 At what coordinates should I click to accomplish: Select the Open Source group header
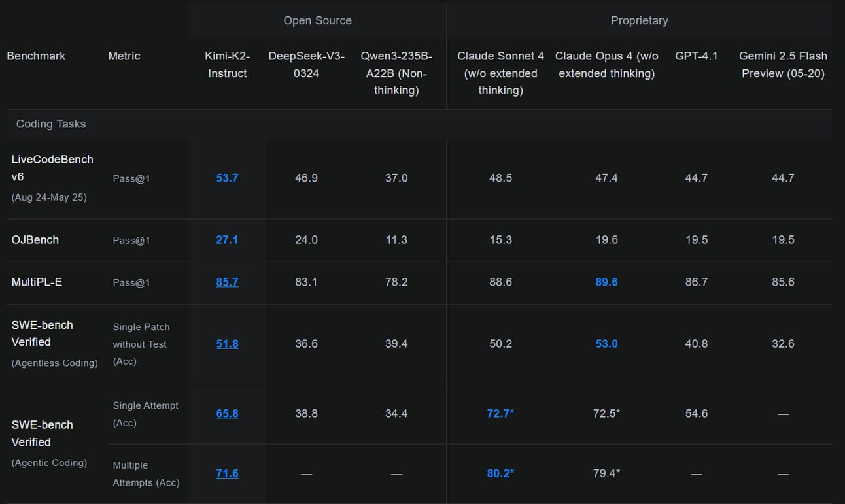click(317, 21)
